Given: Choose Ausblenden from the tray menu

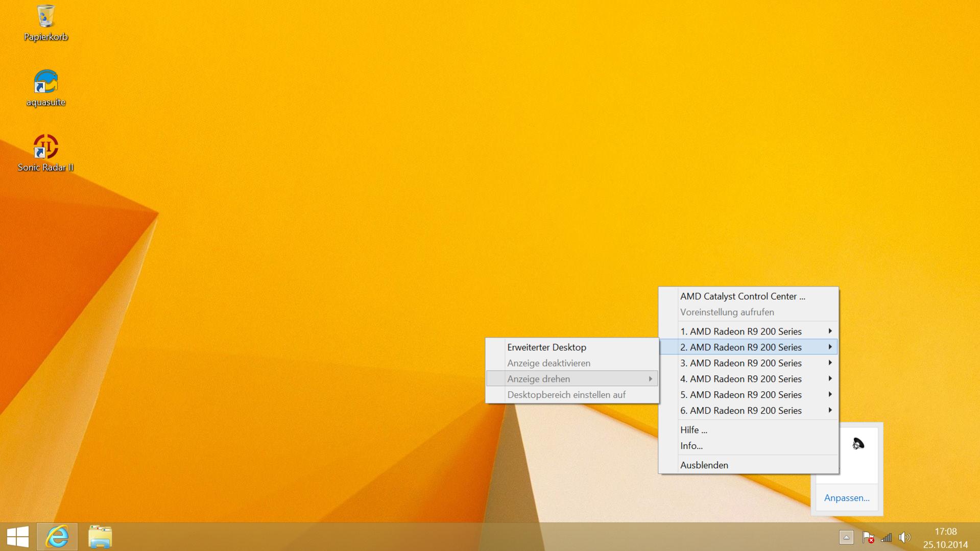Looking at the screenshot, I should [749, 465].
